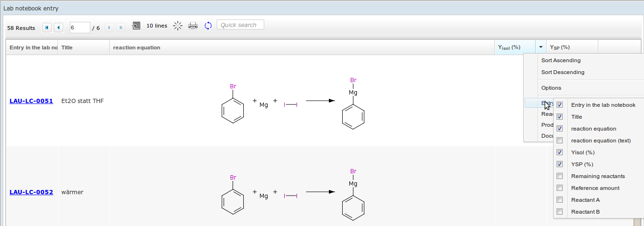Click the starburst icon beside 10 lines
This screenshot has width=644, height=226.
pos(178,26)
